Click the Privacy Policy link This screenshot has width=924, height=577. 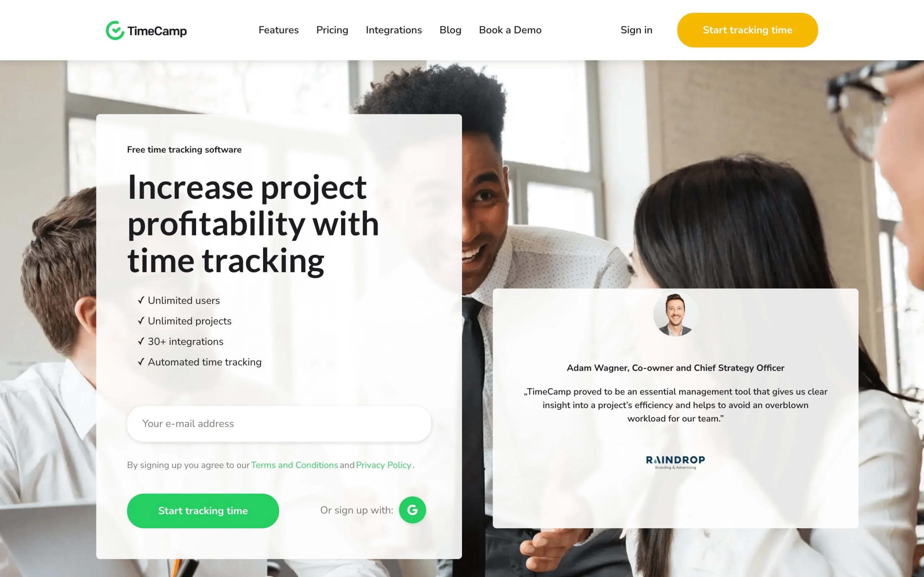384,464
